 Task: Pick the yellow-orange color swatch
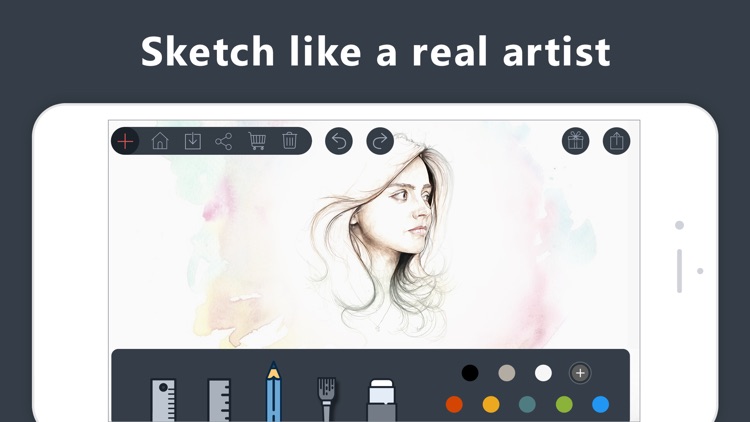491,404
